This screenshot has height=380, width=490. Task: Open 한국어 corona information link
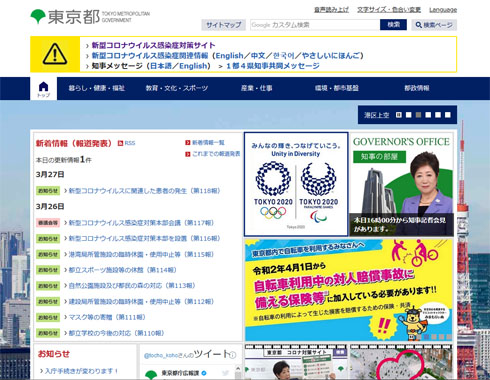coord(284,56)
